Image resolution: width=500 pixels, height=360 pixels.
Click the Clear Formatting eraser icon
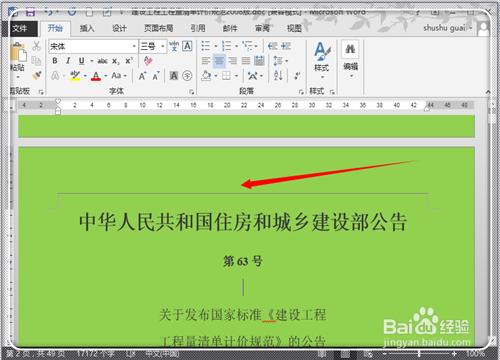click(x=148, y=61)
